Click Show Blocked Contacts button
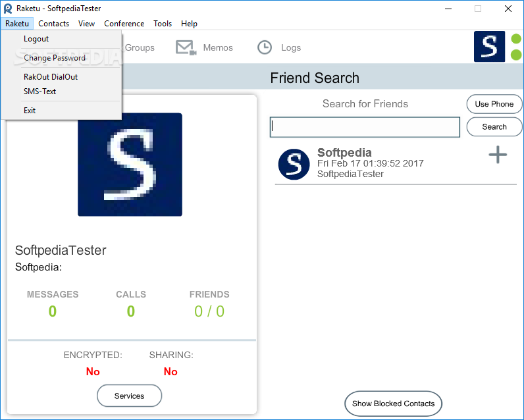This screenshot has width=524, height=420. pos(393,404)
